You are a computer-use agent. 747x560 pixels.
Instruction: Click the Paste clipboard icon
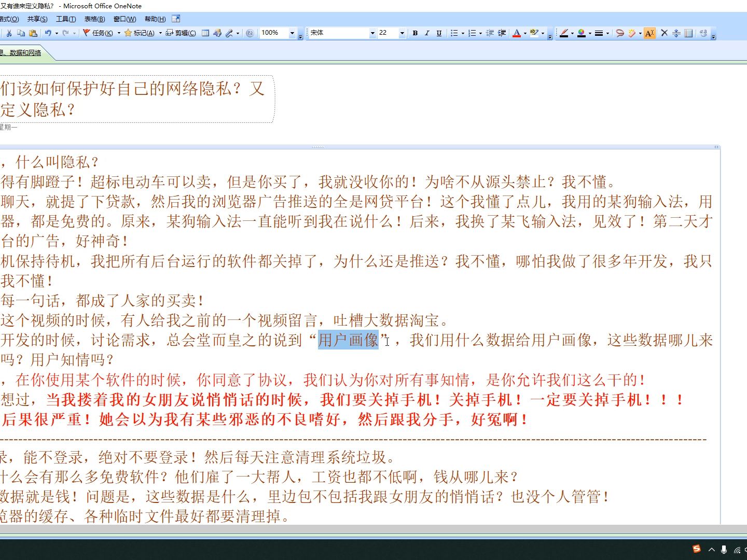tap(33, 33)
